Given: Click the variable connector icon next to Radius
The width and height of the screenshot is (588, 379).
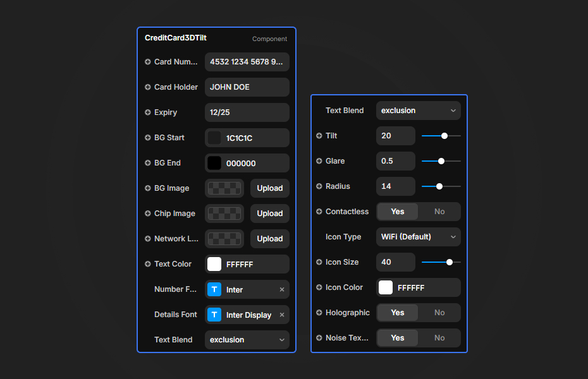Looking at the screenshot, I should pos(320,186).
